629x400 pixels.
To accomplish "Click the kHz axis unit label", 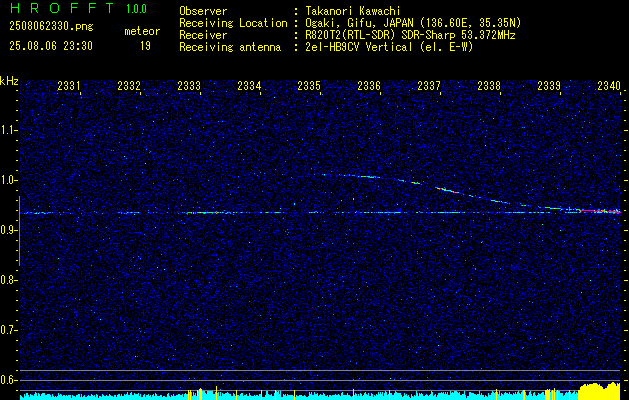I will (x=9, y=81).
